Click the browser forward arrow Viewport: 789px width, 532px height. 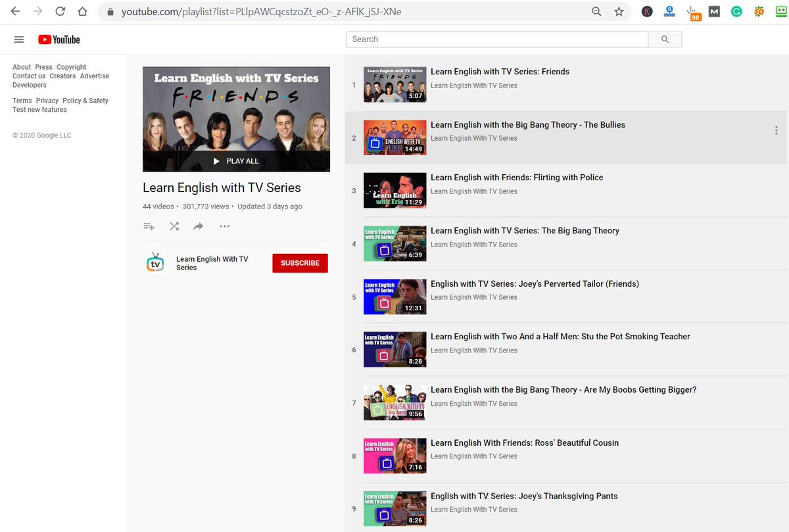click(37, 11)
